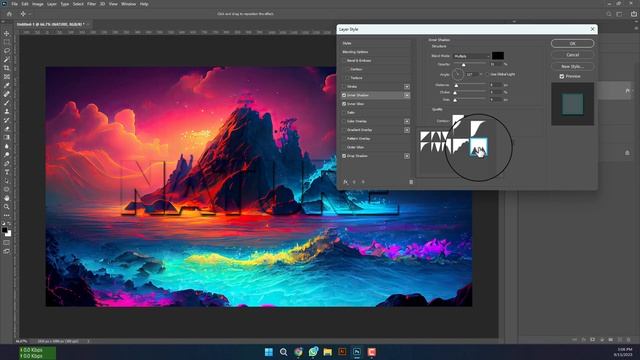This screenshot has width=640, height=360.
Task: Select the Brush tool
Action: 7,103
